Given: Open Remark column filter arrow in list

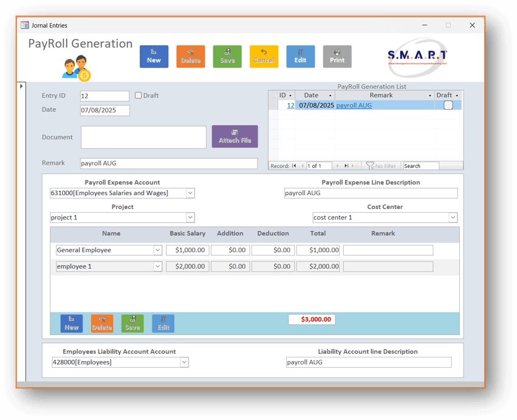Looking at the screenshot, I should pos(430,95).
